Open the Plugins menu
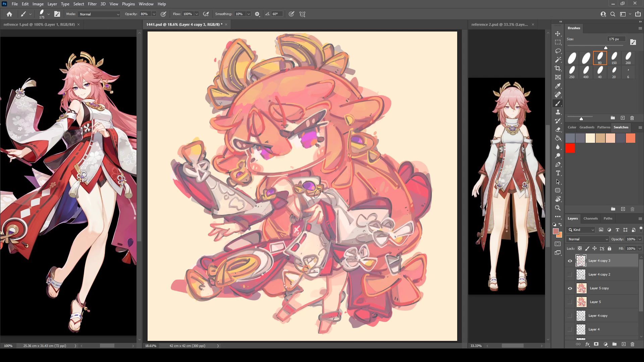The image size is (644, 362). pos(128,4)
